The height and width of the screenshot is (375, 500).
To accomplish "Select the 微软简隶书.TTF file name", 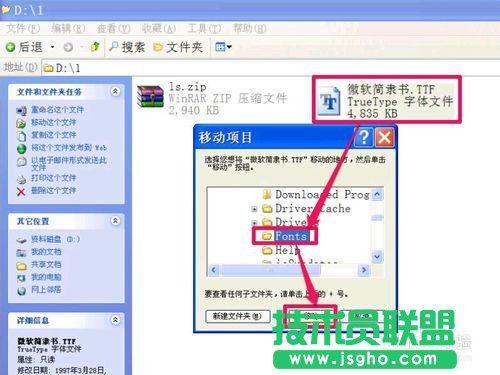I will 391,89.
